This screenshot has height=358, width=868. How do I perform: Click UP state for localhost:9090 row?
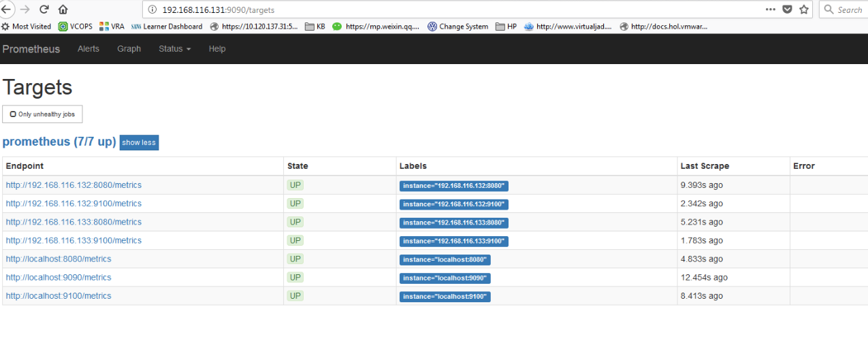(x=295, y=277)
